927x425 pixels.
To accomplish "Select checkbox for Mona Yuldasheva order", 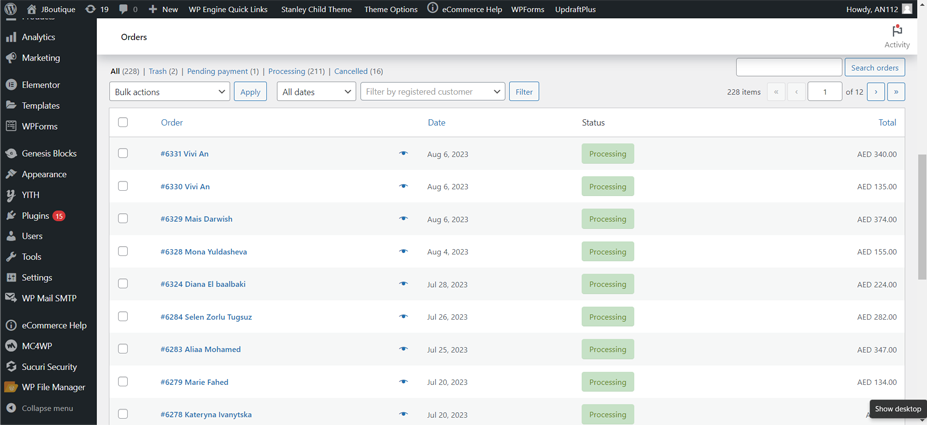I will [x=123, y=251].
